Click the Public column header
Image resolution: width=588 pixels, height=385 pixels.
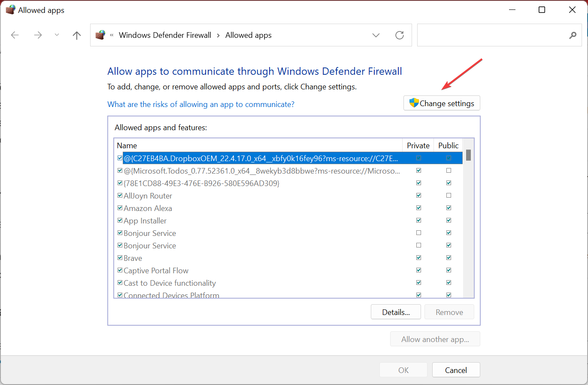[449, 145]
